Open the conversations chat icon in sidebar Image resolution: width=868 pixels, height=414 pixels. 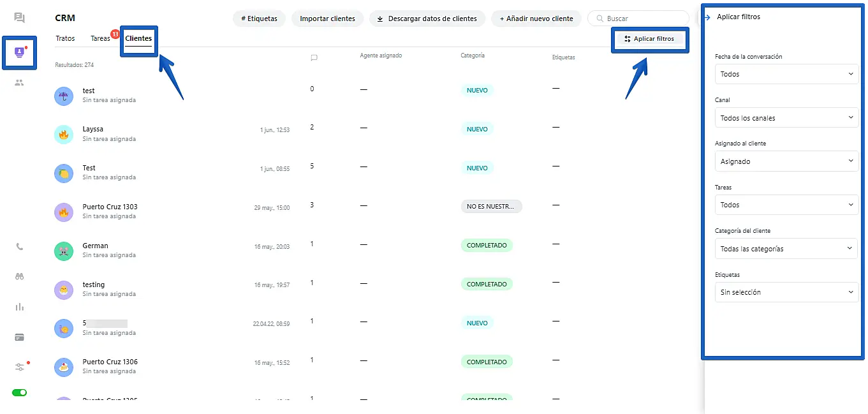point(19,18)
